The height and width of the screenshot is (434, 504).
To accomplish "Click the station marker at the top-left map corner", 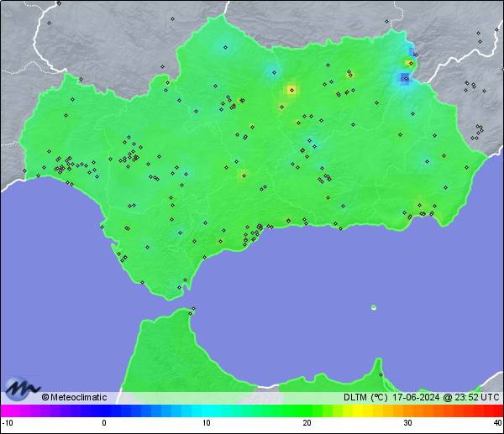I will [59, 4].
